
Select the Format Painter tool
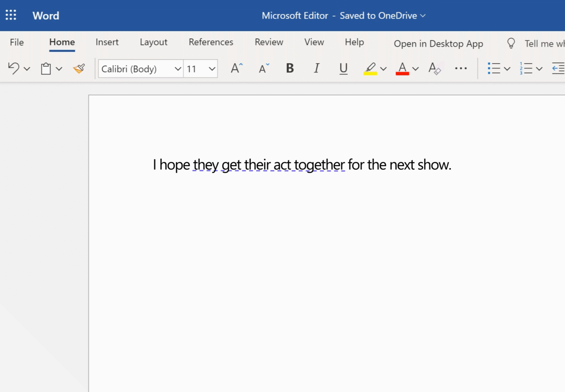(x=79, y=68)
